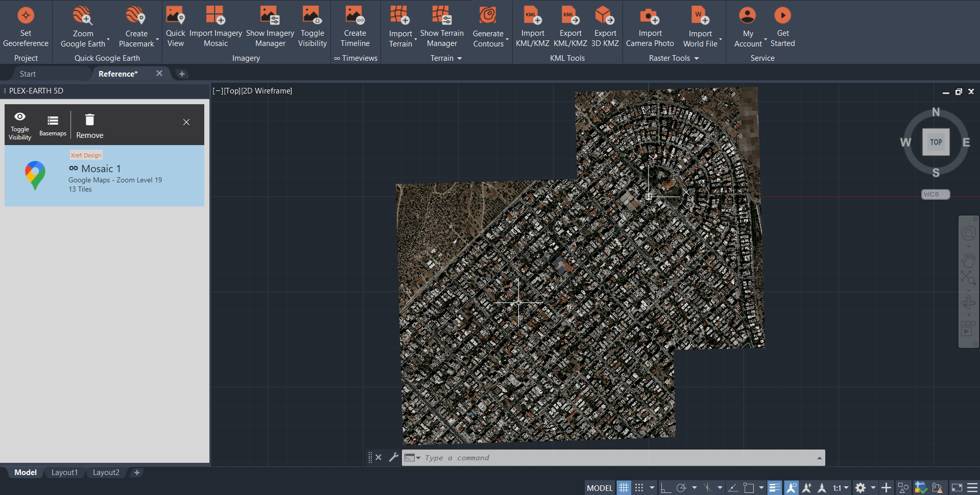The width and height of the screenshot is (980, 495).
Task: Run Generate Contours tool
Action: point(488,27)
